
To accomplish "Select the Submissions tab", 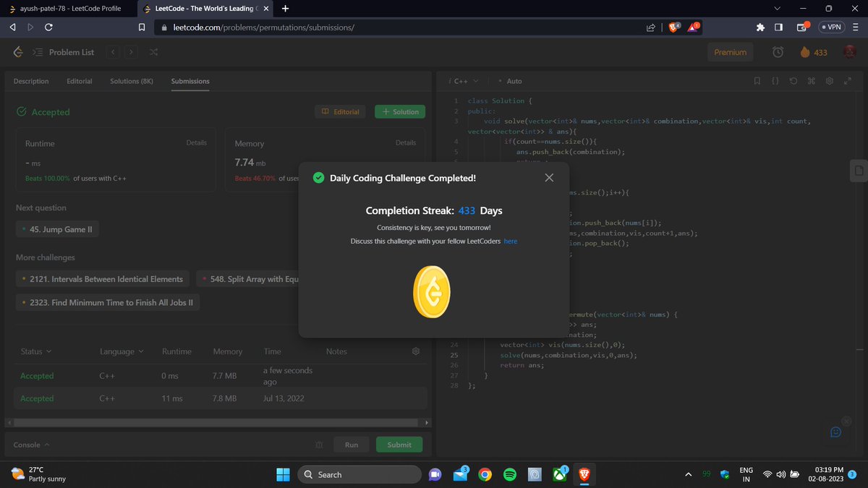I will [190, 81].
